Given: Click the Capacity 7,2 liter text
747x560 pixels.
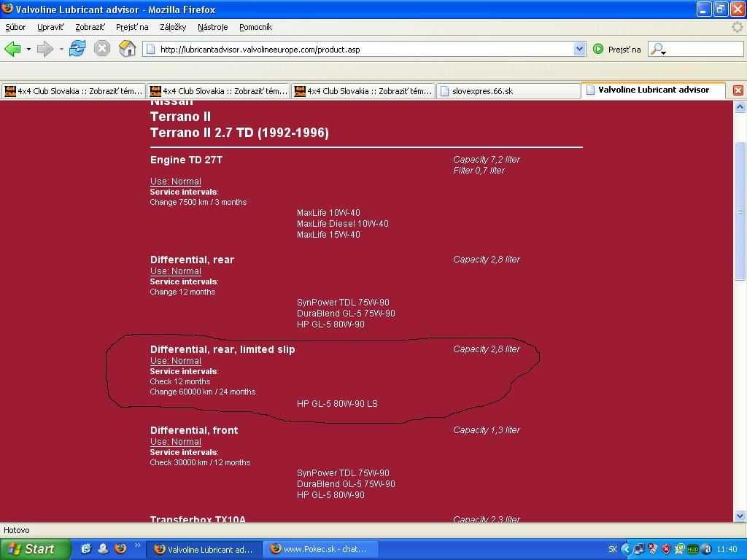Looking at the screenshot, I should pyautogui.click(x=487, y=160).
